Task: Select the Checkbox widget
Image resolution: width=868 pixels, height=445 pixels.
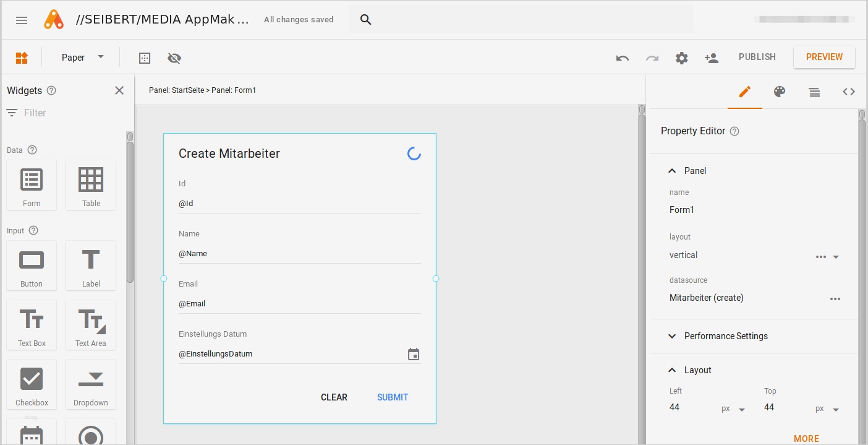Action: point(32,384)
